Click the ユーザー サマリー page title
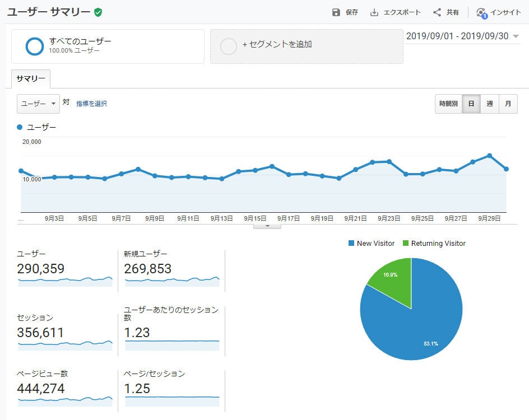This screenshot has height=420, width=529. click(x=49, y=12)
